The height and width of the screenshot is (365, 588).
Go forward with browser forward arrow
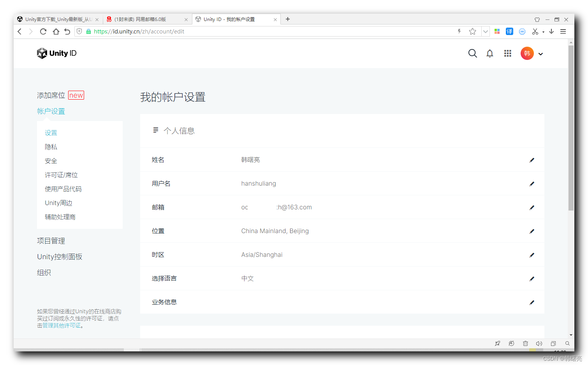tap(31, 32)
